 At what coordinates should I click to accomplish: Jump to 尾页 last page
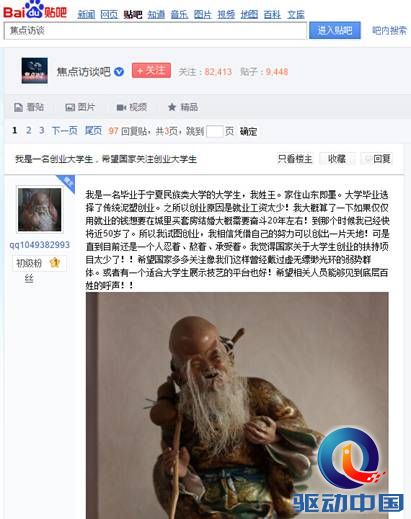[93, 130]
